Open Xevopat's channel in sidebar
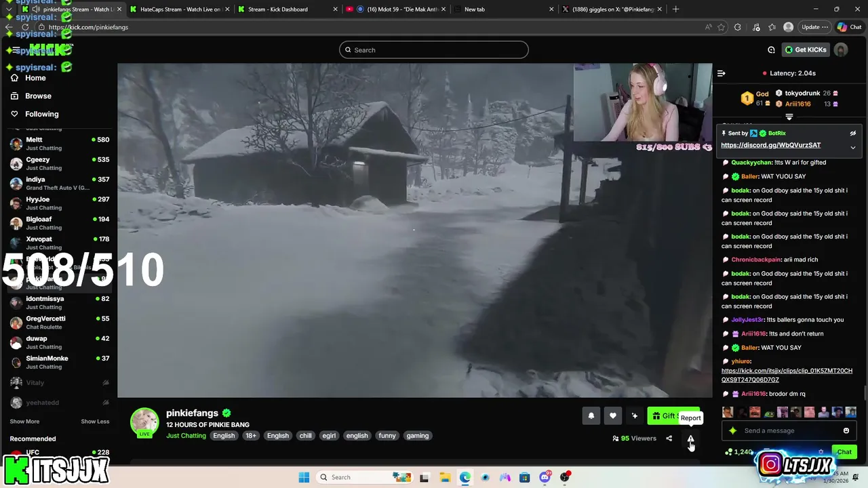 point(59,243)
